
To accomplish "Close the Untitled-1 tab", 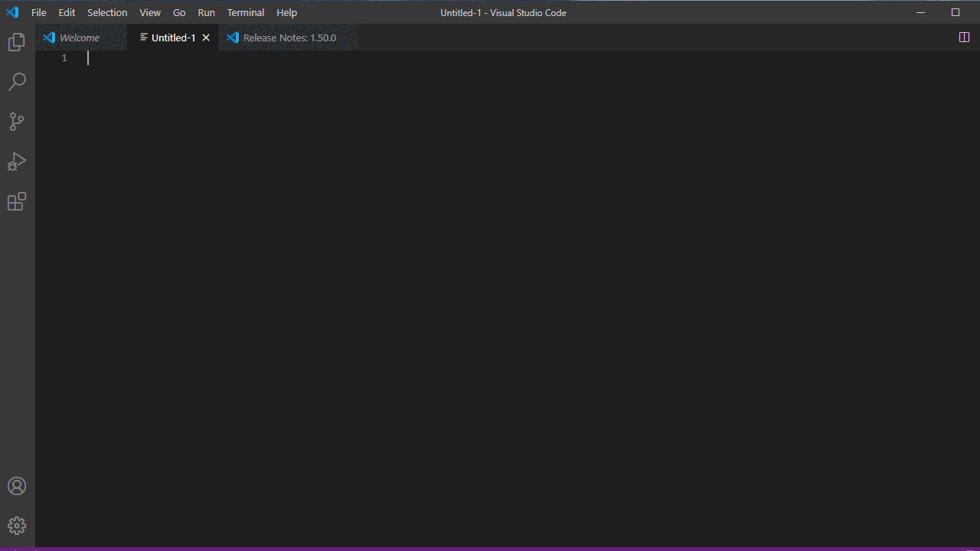I will (206, 37).
